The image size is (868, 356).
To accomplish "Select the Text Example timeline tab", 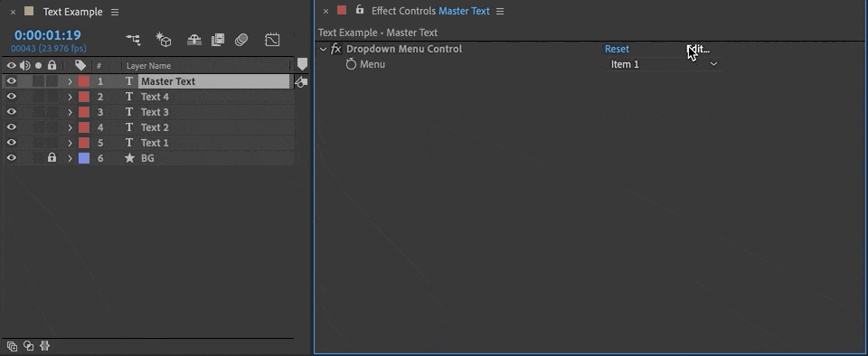I will point(72,12).
